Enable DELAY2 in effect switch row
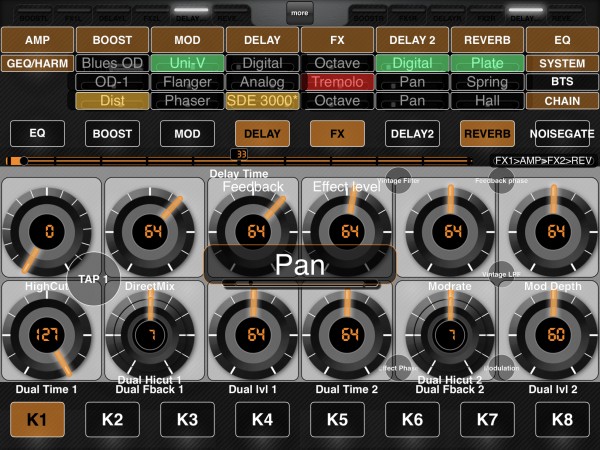This screenshot has width=600, height=450. click(412, 133)
